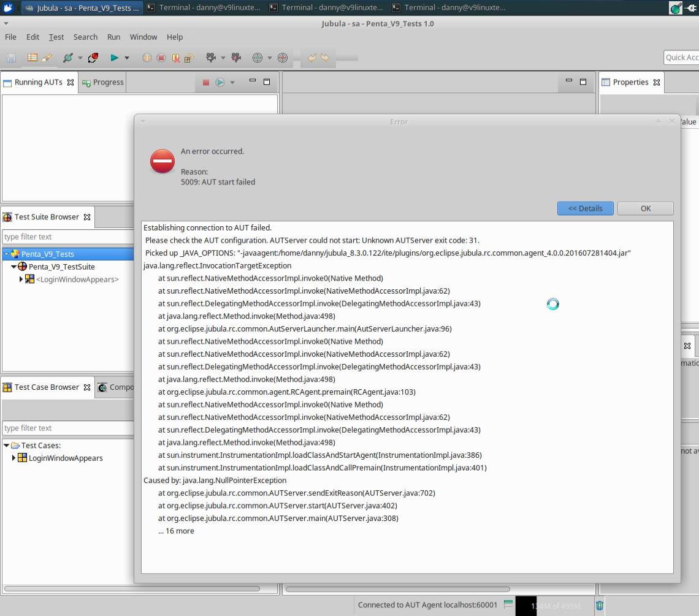Click the Start AUT play arrow icon
The width and height of the screenshot is (699, 616).
(114, 58)
